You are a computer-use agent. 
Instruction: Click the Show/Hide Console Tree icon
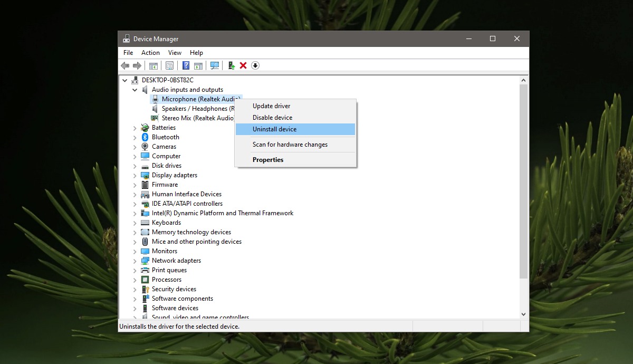point(154,65)
